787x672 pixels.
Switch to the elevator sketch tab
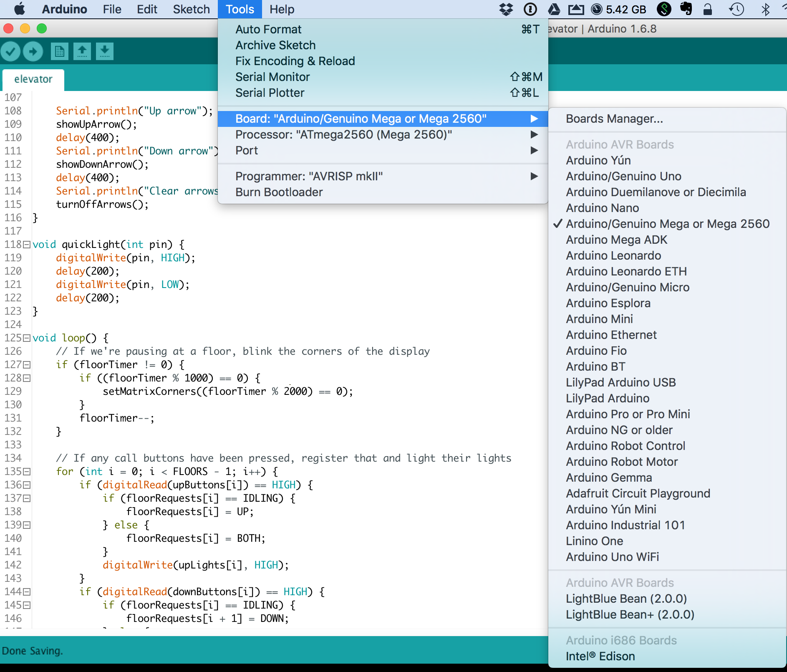(x=33, y=79)
